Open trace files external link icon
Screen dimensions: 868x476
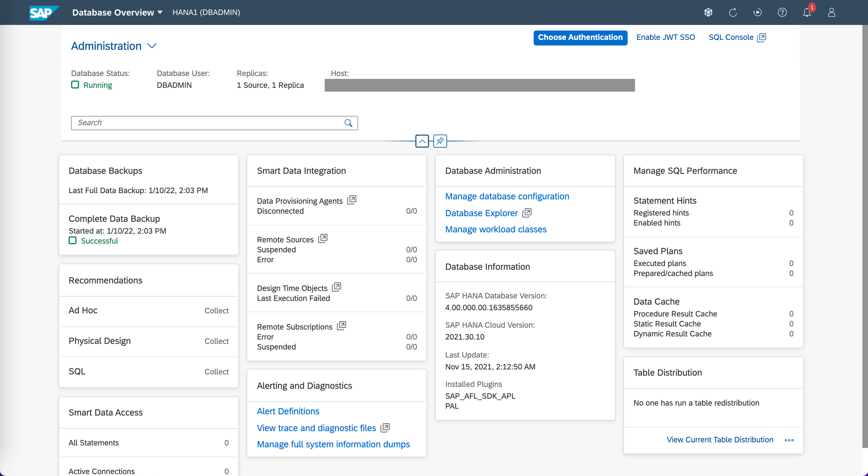coord(385,428)
